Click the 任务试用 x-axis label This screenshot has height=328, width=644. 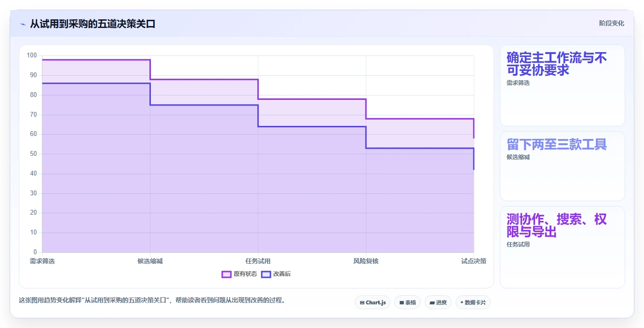pos(258,261)
